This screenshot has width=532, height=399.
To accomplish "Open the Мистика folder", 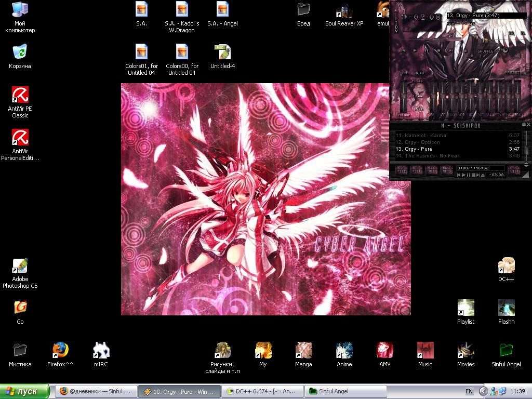I will click(20, 355).
